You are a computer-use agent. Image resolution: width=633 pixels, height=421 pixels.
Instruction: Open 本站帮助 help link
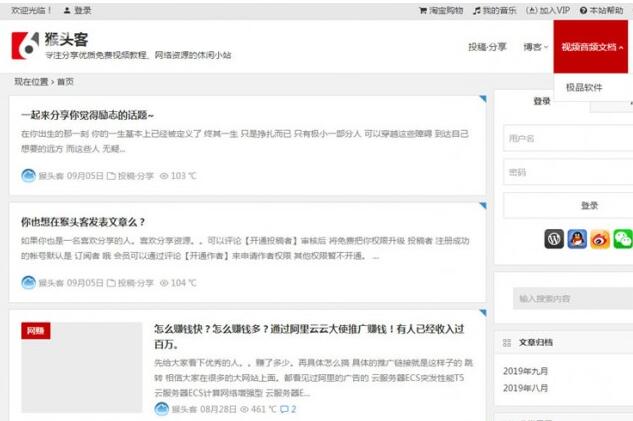(604, 10)
